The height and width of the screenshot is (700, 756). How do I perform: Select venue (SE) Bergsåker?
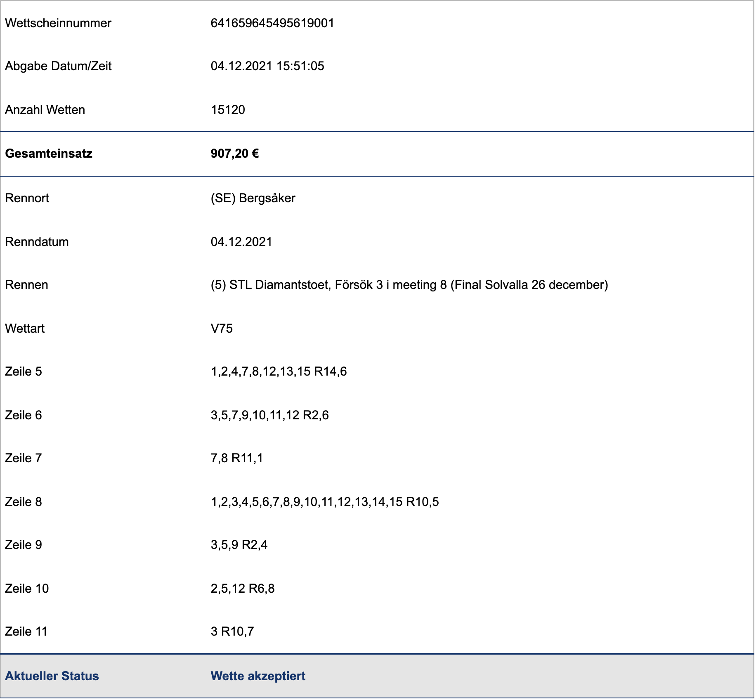(253, 198)
